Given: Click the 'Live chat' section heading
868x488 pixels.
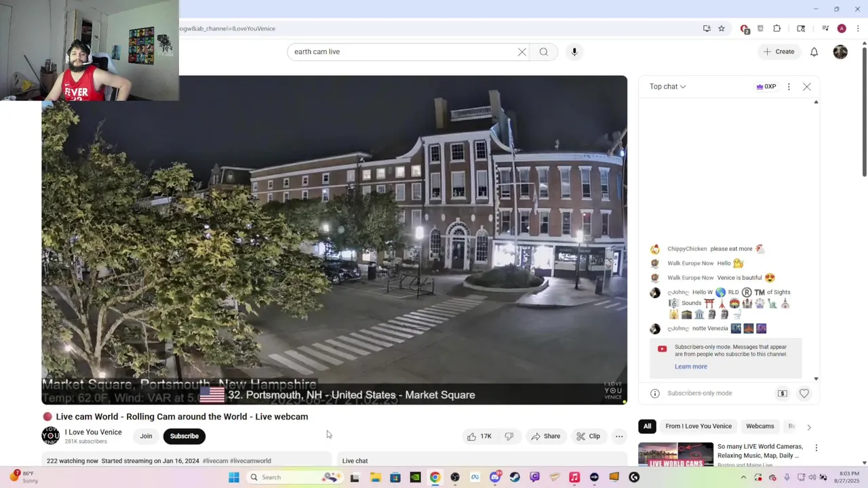Looking at the screenshot, I should (355, 461).
